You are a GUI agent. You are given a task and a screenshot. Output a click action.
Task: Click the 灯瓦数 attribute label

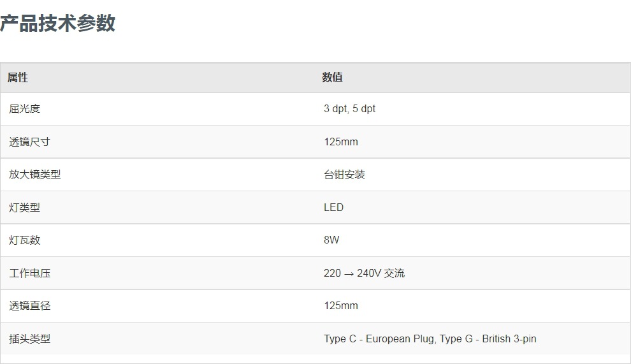click(24, 240)
